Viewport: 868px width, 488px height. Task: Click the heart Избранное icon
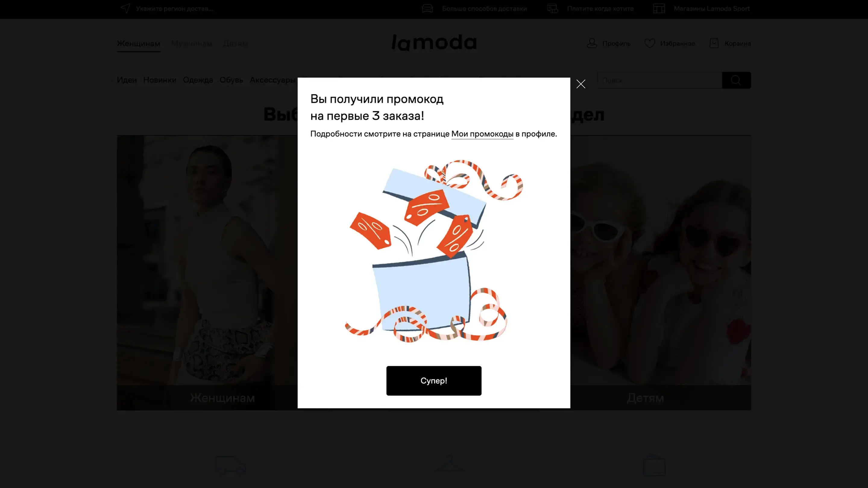650,43
